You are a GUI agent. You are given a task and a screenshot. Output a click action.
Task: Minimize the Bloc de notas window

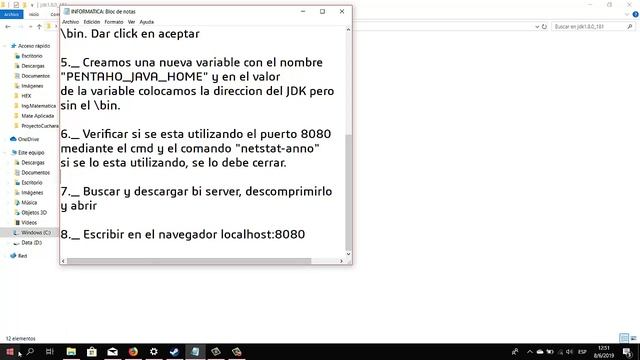303,11
